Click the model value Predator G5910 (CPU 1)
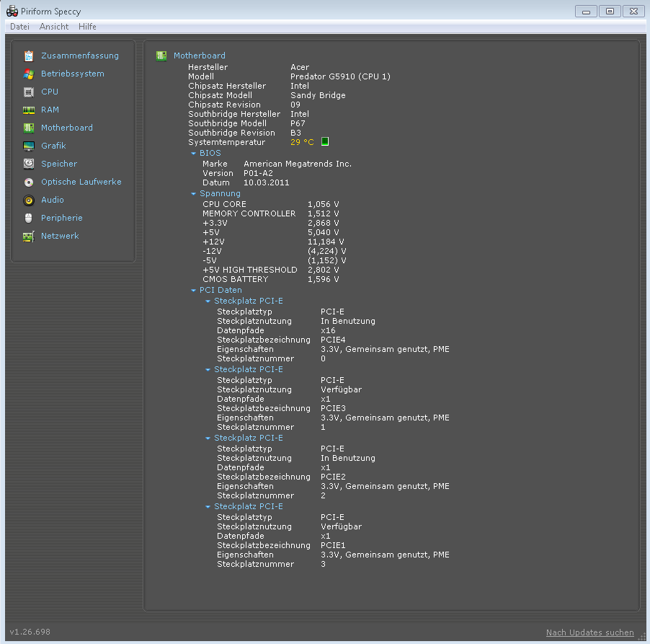The width and height of the screenshot is (650, 644). point(340,76)
